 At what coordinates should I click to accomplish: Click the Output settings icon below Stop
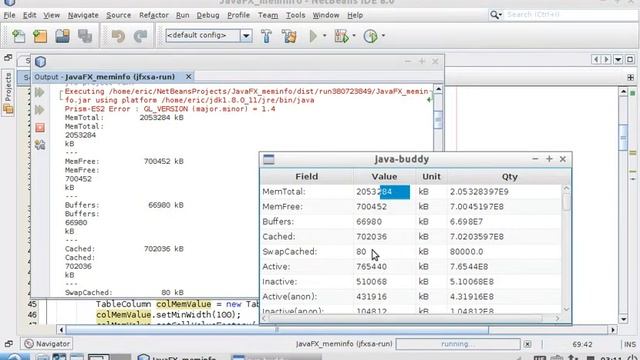[40, 144]
